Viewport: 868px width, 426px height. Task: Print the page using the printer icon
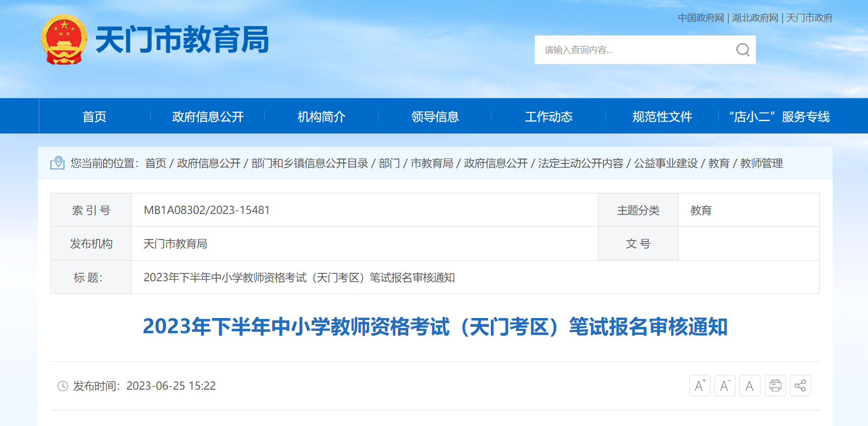click(x=775, y=385)
